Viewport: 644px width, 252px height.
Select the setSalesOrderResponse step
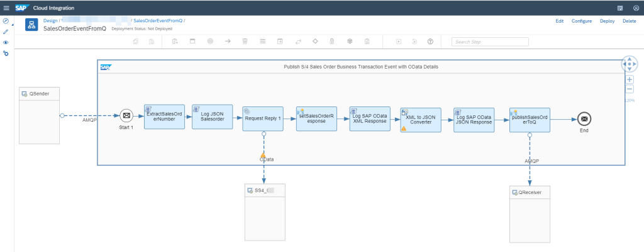[x=317, y=118]
